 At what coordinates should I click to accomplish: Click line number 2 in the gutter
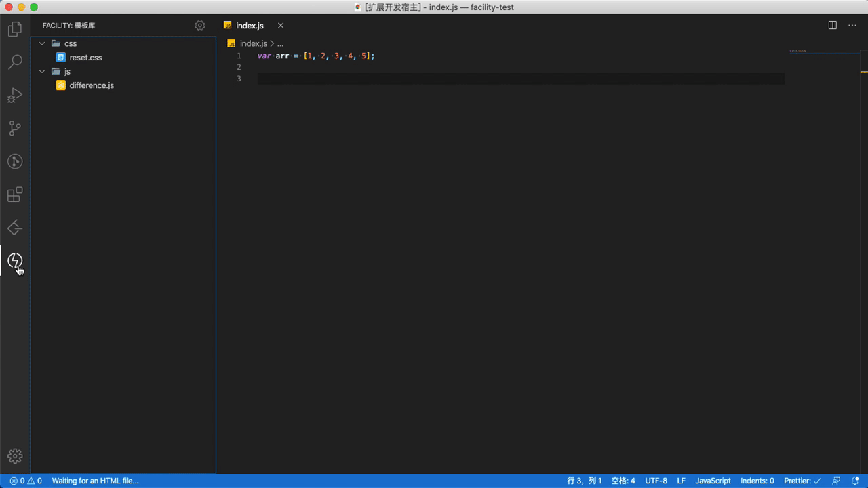(239, 67)
